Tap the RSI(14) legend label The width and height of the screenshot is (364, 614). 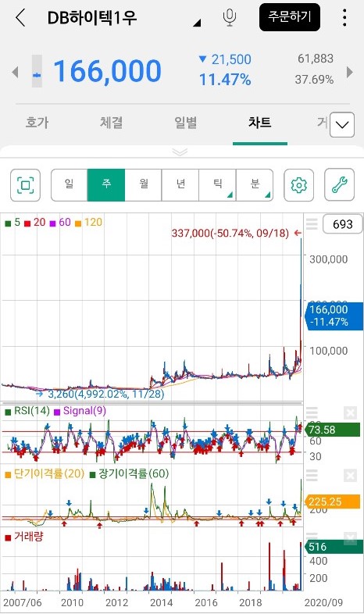[27, 411]
